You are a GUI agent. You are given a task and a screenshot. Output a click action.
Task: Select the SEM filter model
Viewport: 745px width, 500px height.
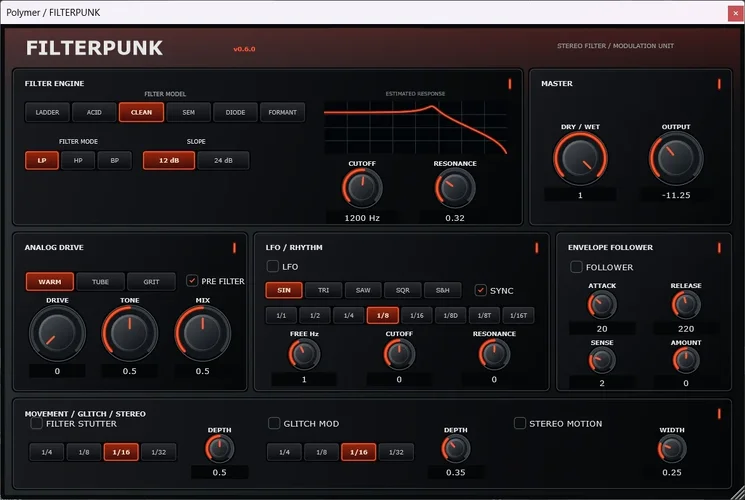pyautogui.click(x=189, y=112)
